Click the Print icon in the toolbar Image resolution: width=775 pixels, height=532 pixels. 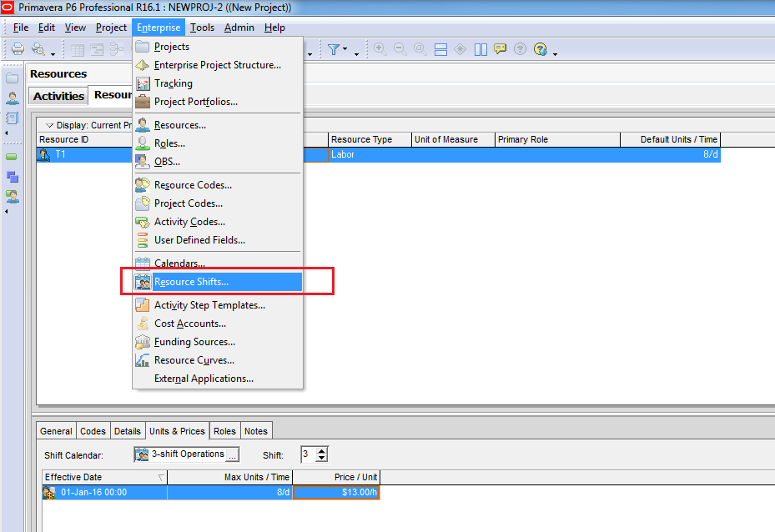click(18, 49)
